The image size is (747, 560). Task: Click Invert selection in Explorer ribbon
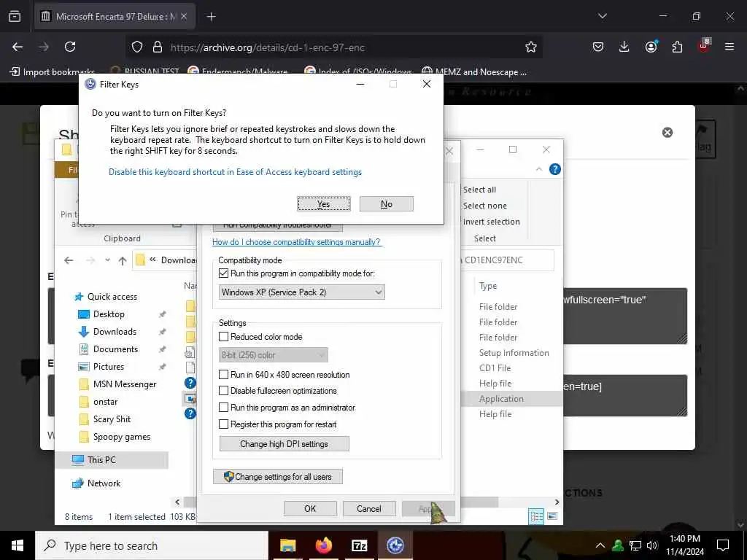[491, 222]
